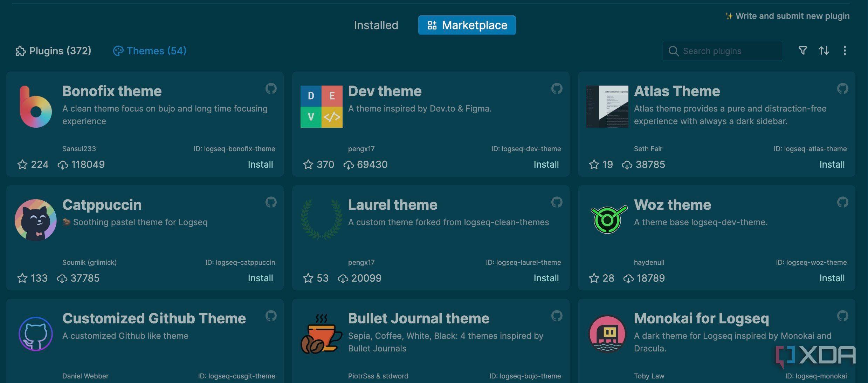Open the filter funnel dropdown
The width and height of the screenshot is (868, 383).
pos(802,51)
